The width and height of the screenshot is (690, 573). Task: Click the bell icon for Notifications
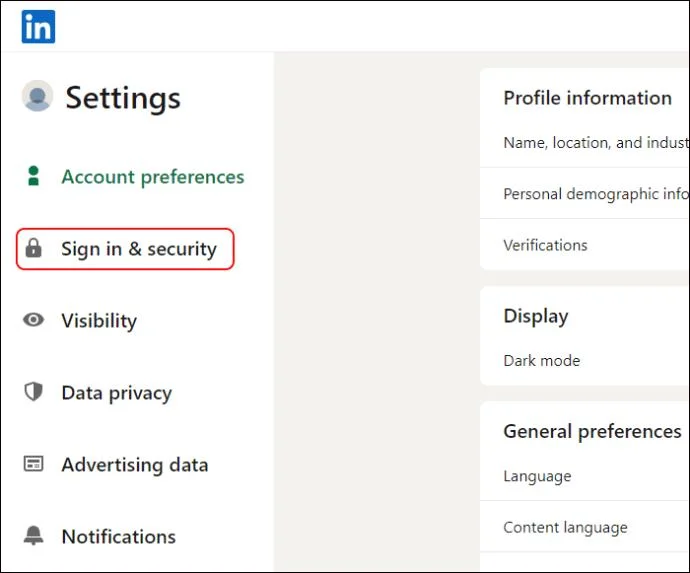pos(33,536)
